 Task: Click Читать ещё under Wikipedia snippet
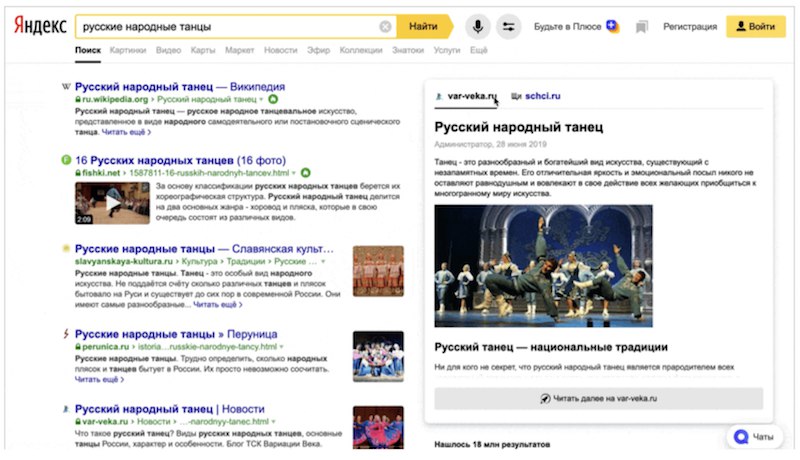click(x=126, y=132)
